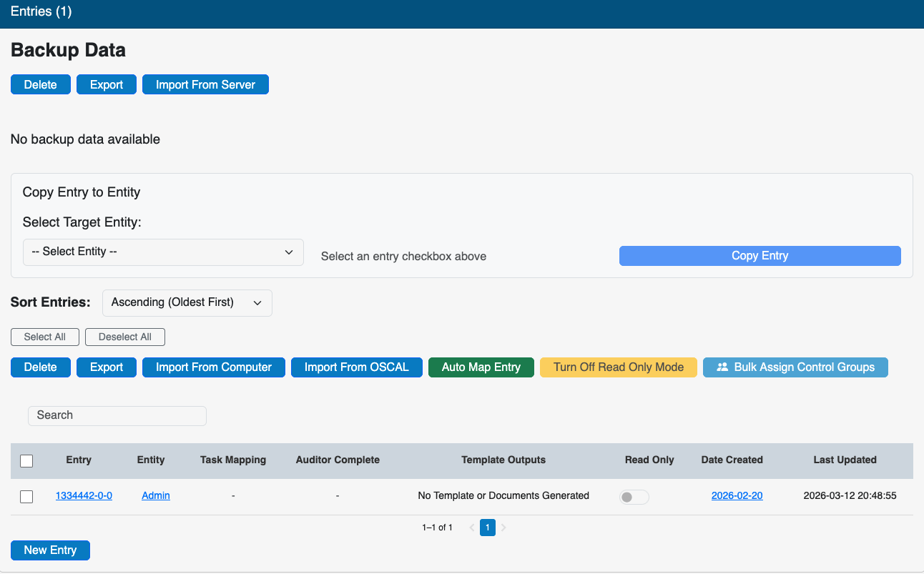Image resolution: width=924 pixels, height=574 pixels.
Task: Click Turn Off Read Only Mode
Action: 618,367
